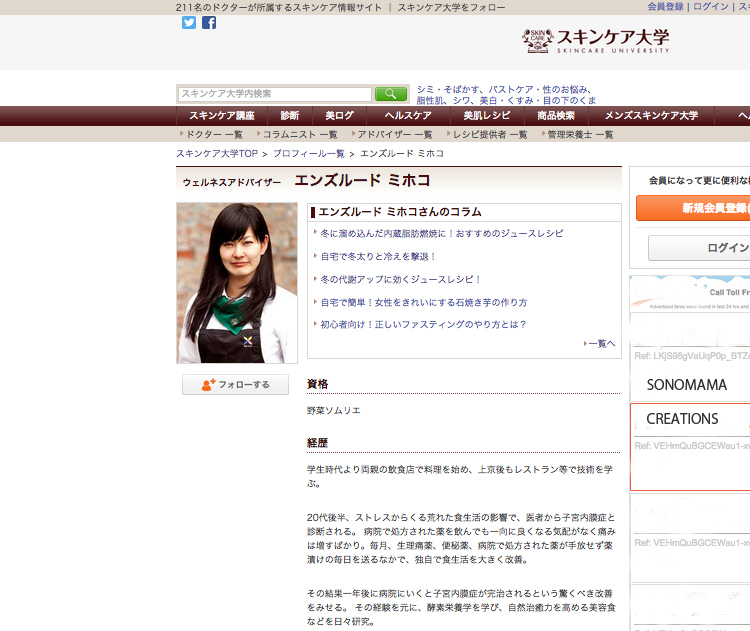Image resolution: width=750 pixels, height=631 pixels.
Task: Open the 美白・くすみ・目の下のくま keyword link
Action: 538,100
